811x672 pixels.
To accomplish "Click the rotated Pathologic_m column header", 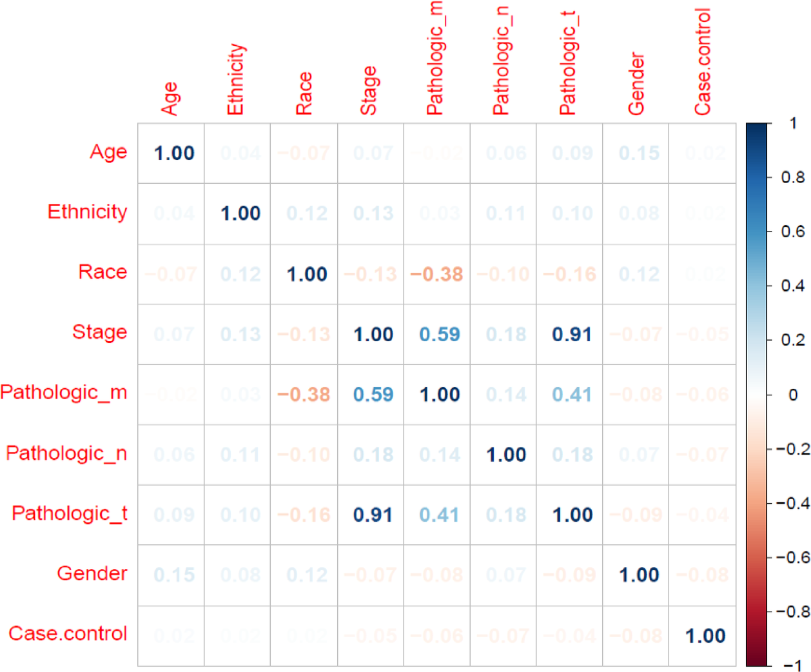I will click(435, 58).
